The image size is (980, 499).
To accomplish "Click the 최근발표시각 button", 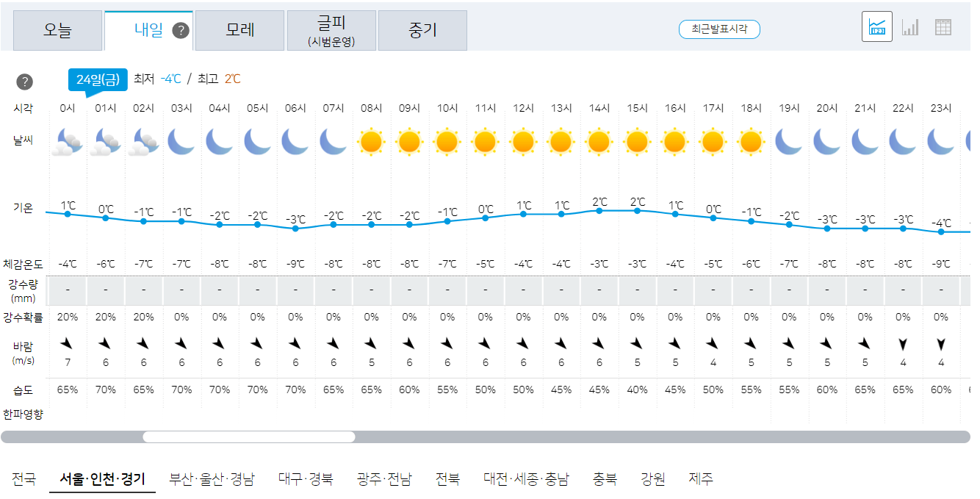I will pos(719,30).
